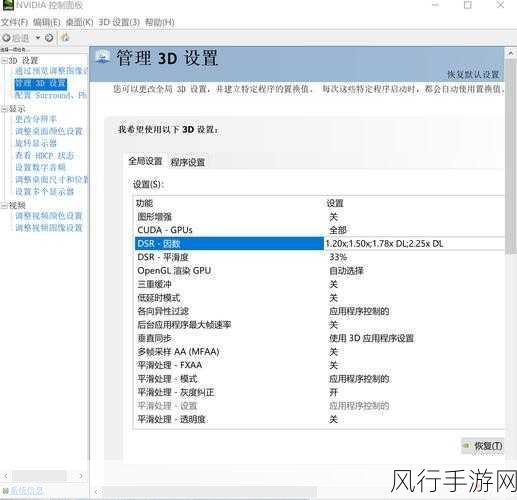Open the 系统信息 link
The image size is (517, 500).
pyautogui.click(x=27, y=491)
